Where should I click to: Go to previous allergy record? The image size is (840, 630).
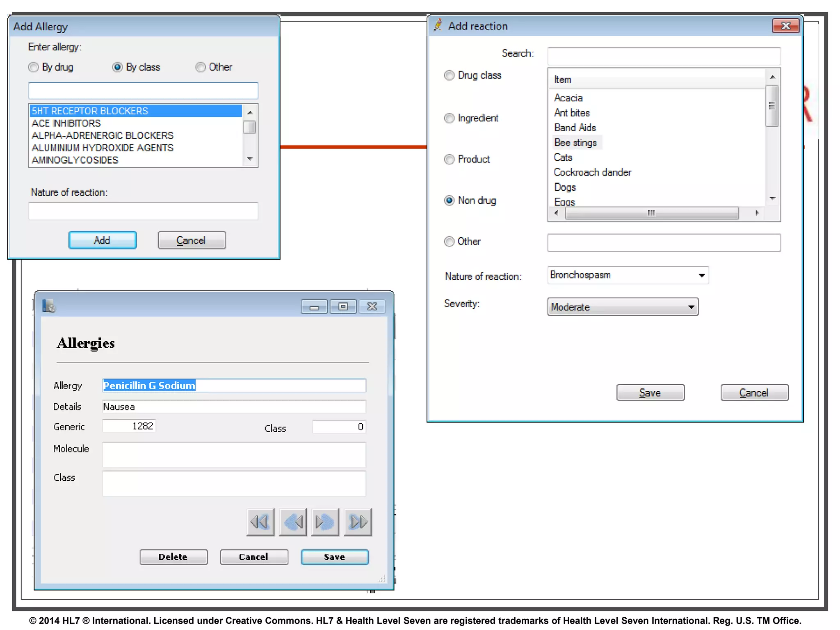tap(292, 522)
